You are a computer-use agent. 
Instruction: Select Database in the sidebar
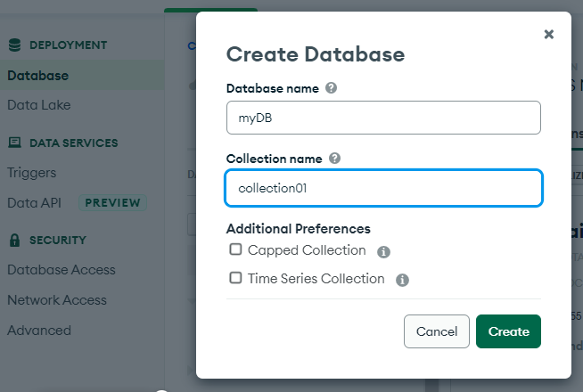pos(37,76)
